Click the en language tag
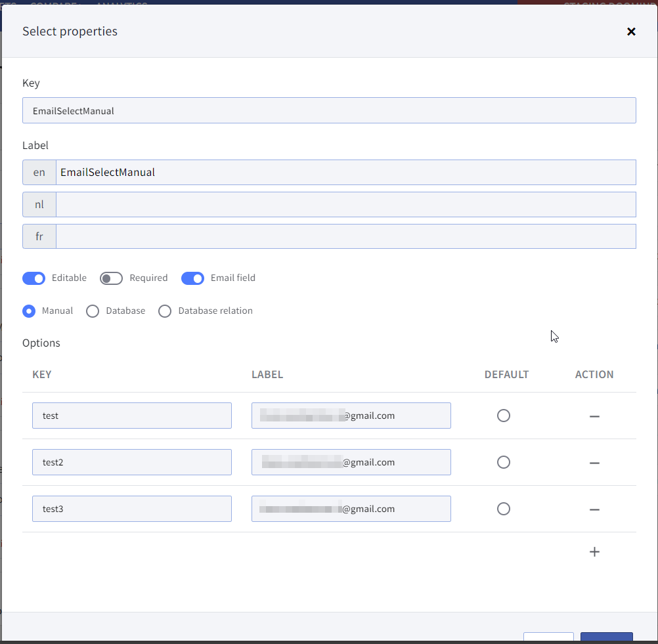Screen dimensions: 658x644 (39, 173)
